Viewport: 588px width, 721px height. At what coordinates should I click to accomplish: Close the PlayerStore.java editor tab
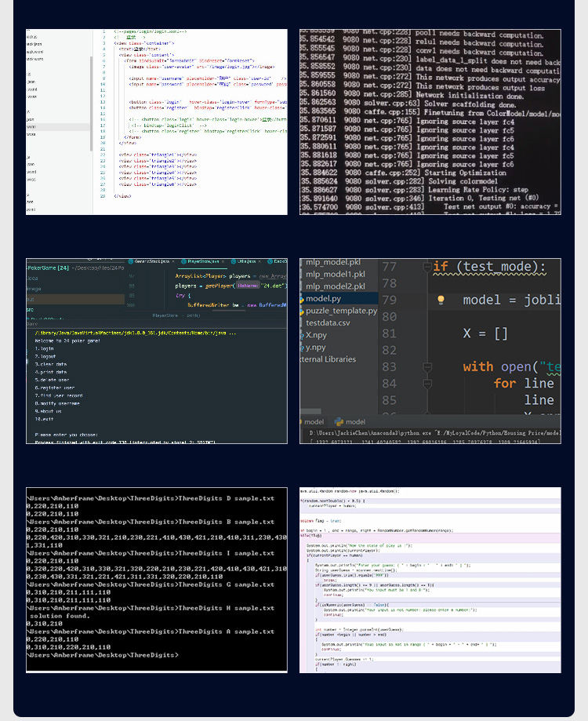point(223,261)
